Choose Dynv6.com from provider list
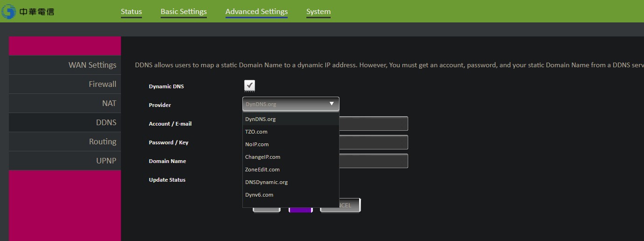Viewport: 644px width, 241px height. click(x=290, y=195)
